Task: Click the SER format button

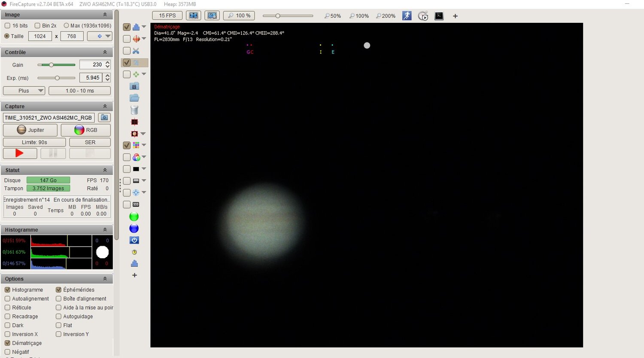Action: pyautogui.click(x=90, y=142)
